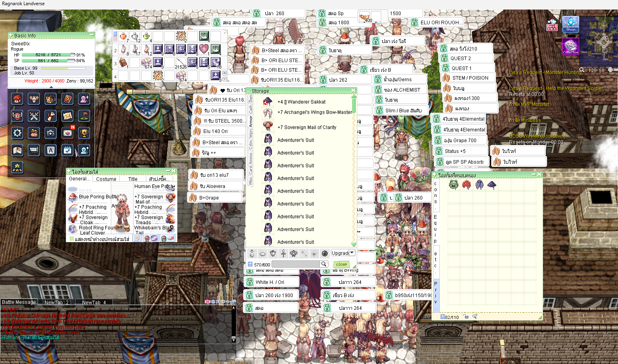Click the red potion in hotkey slot one
This screenshot has height=364, width=618.
124,37
